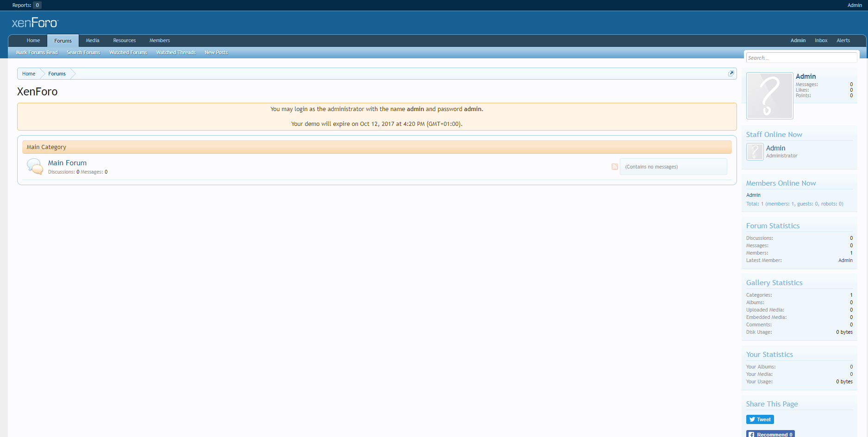
Task: Click the Admin link in top bar
Action: click(855, 5)
